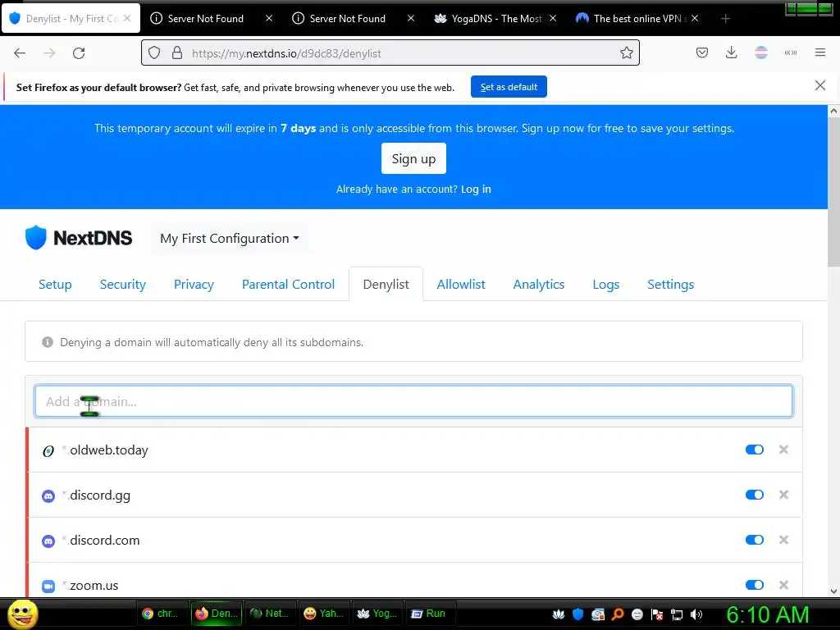840x630 pixels.
Task: Open the shield tracking protection icon in address bar
Action: click(154, 53)
